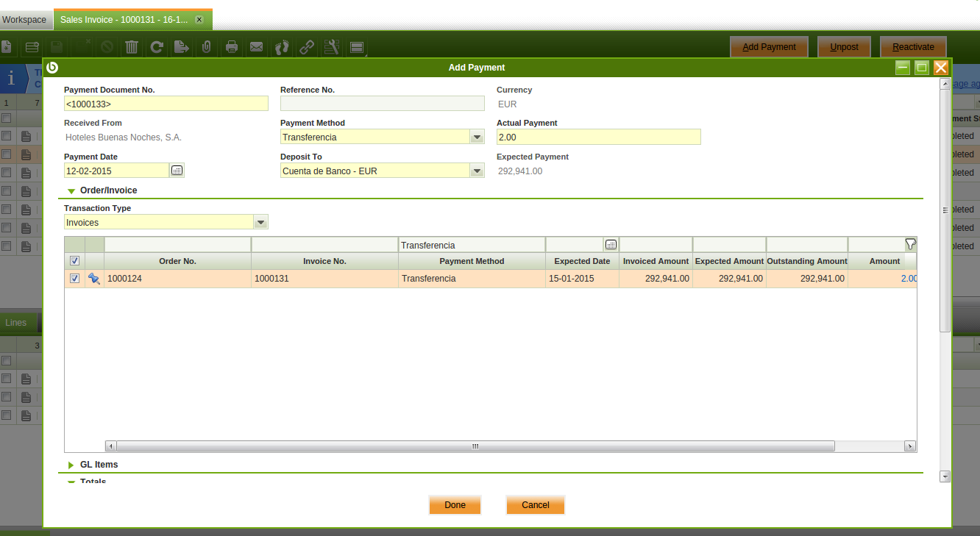Click the attachment paperclip toolbar icon
The height and width of the screenshot is (536, 980).
207,47
